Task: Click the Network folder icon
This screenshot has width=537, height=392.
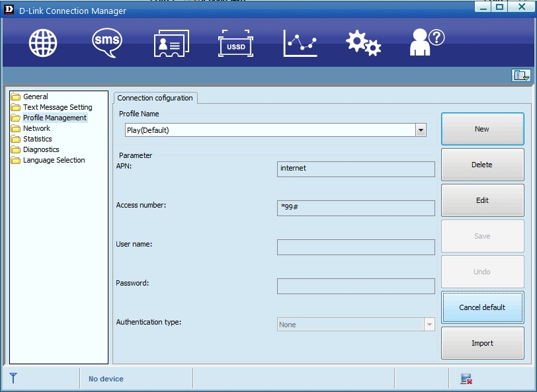Action: pos(15,129)
